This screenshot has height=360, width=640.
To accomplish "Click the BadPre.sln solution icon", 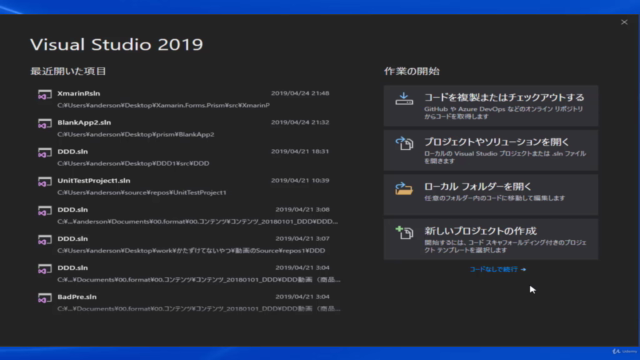I will [44, 298].
